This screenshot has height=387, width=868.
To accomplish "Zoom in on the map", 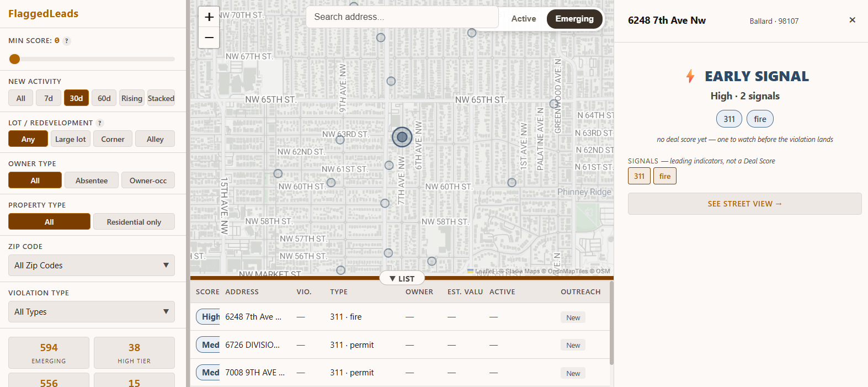I will [209, 17].
